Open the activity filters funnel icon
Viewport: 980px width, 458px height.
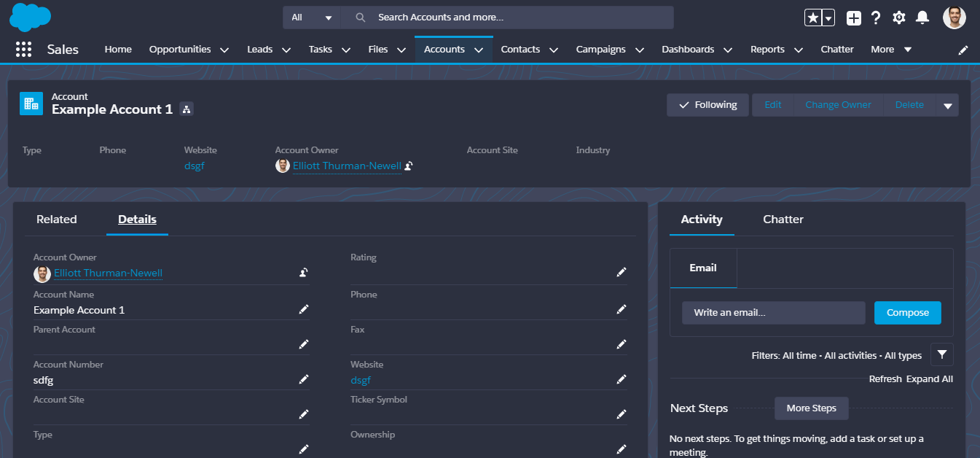(x=941, y=354)
